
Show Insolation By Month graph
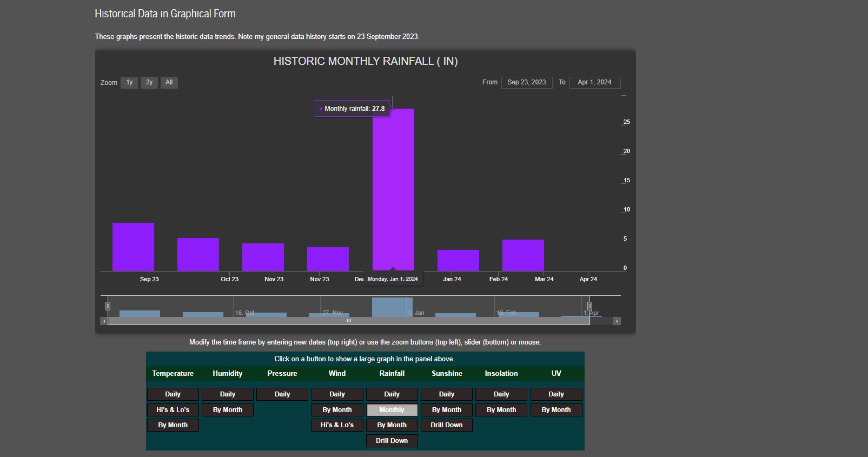[501, 410]
